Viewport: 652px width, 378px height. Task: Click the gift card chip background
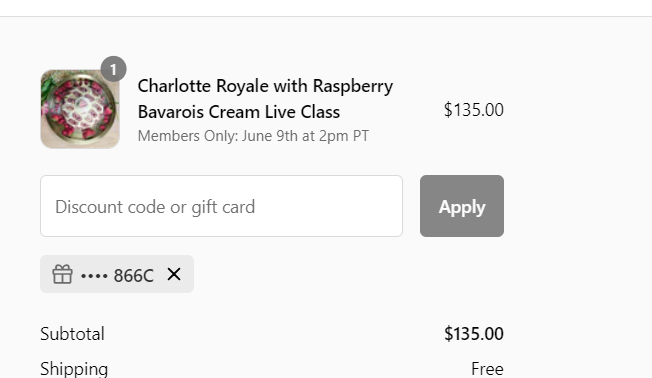(x=117, y=274)
